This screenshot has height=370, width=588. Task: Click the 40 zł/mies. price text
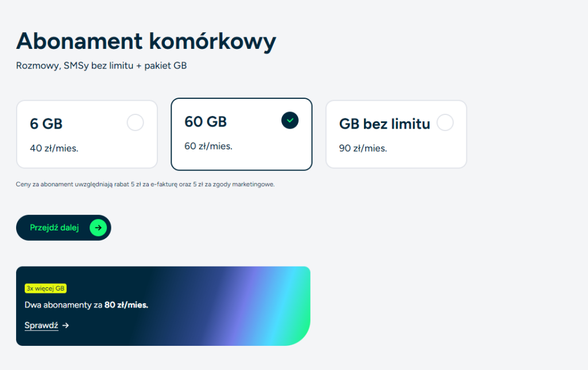[x=54, y=148]
